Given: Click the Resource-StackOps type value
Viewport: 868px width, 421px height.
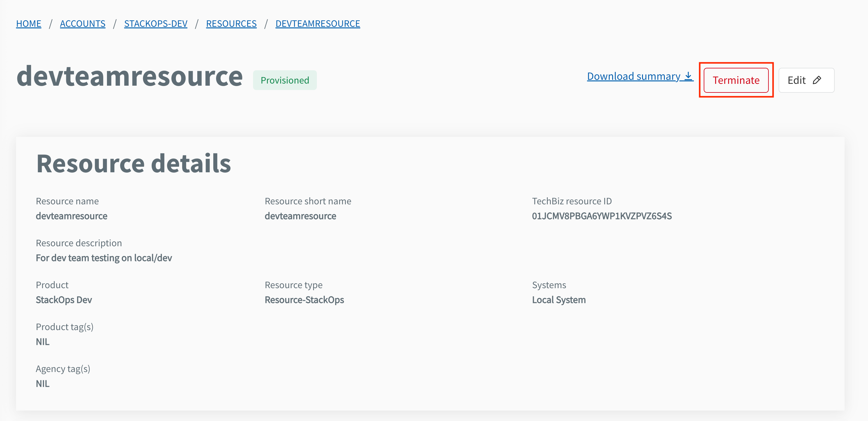Looking at the screenshot, I should pyautogui.click(x=304, y=300).
